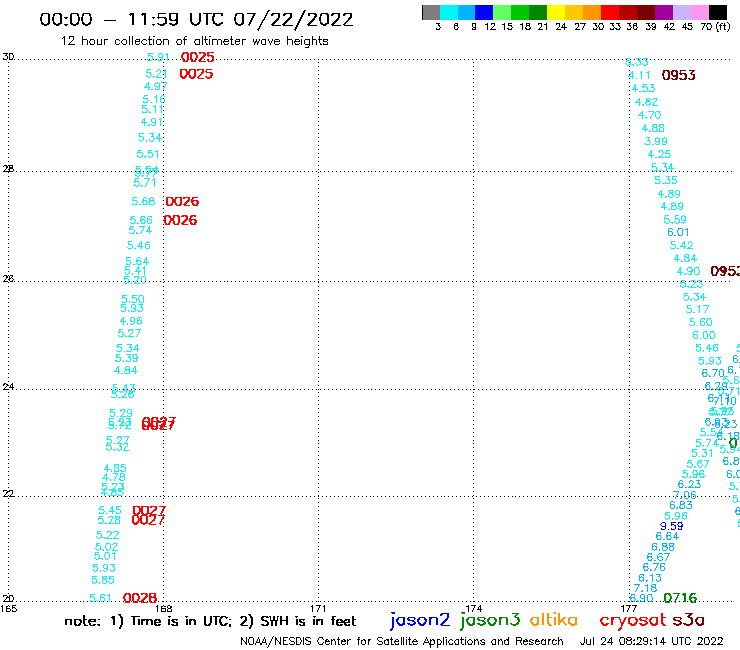Click the 5.21 wave height reading

[156, 74]
